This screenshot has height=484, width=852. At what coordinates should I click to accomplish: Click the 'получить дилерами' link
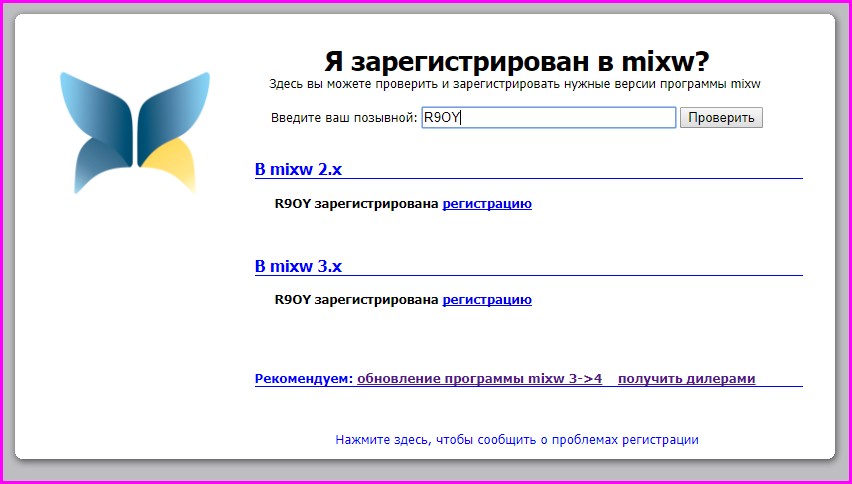[686, 379]
